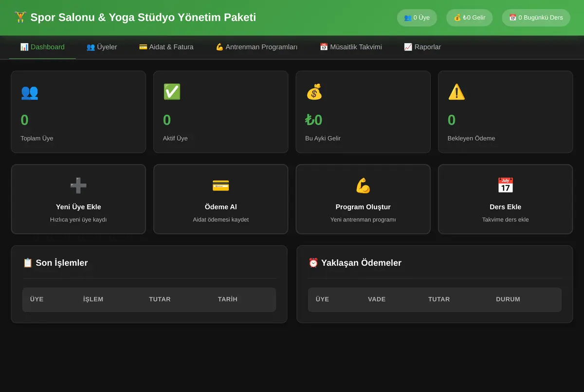Screen dimensions: 584x392
Task: Click the Bu Ayki Gelir label
Action: [323, 138]
